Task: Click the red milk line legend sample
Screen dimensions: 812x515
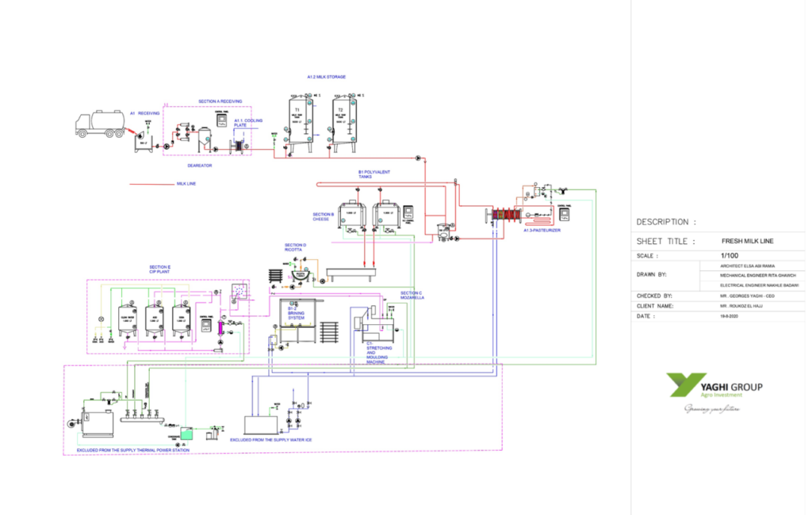Action: (x=151, y=184)
